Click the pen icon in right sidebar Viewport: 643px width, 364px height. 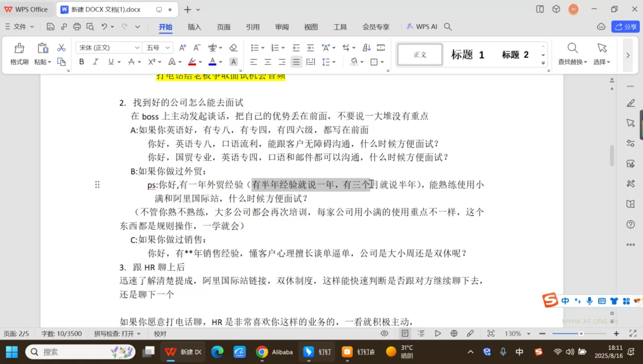(x=631, y=103)
